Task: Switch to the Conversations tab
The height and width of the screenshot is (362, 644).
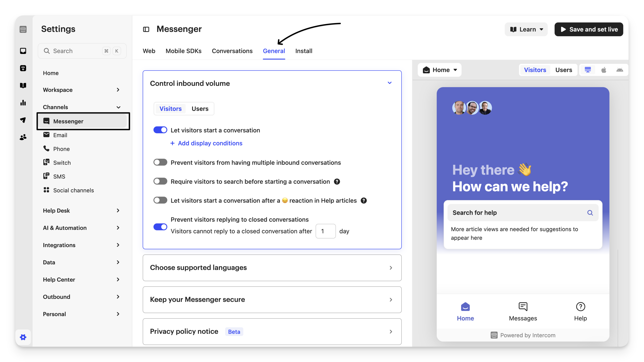Action: (x=232, y=51)
